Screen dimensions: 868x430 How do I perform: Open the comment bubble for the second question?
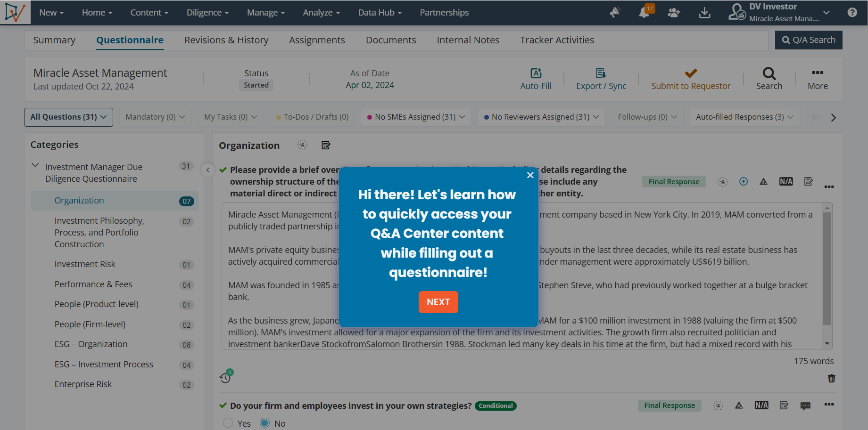pyautogui.click(x=805, y=406)
